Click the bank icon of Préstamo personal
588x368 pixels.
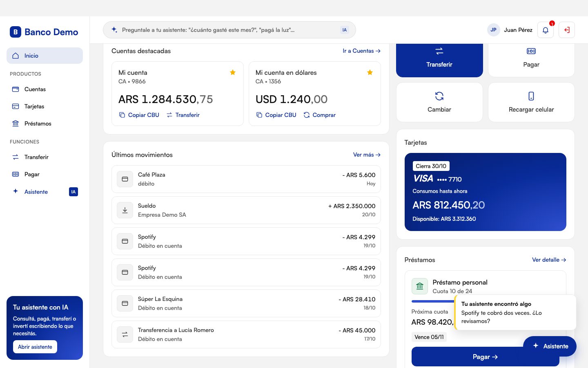pyautogui.click(x=420, y=286)
